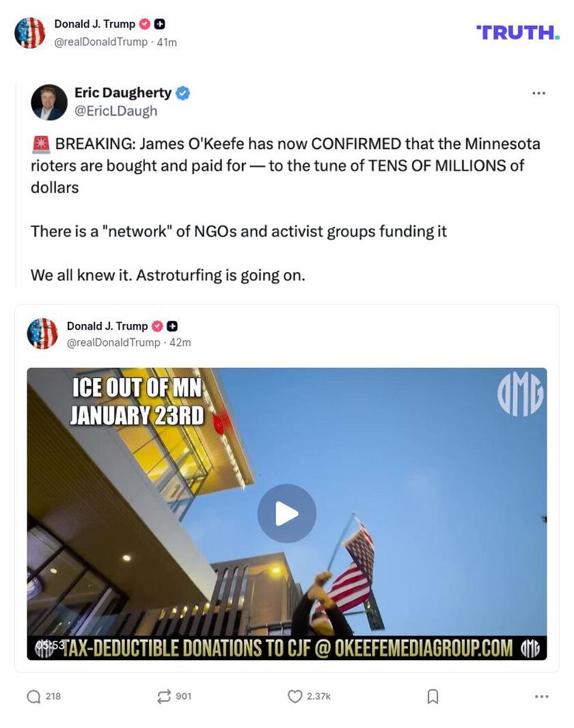Click the ReTruth repost icon

click(164, 697)
